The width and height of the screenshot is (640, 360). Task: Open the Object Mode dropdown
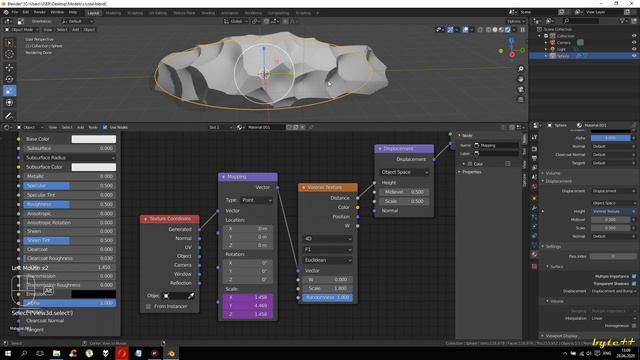(x=22, y=30)
